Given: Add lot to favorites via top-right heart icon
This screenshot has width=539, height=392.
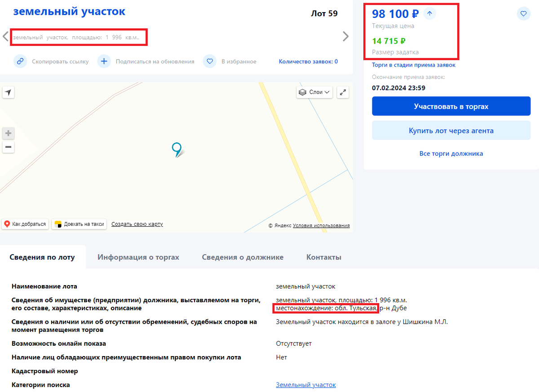Looking at the screenshot, I should [523, 13].
